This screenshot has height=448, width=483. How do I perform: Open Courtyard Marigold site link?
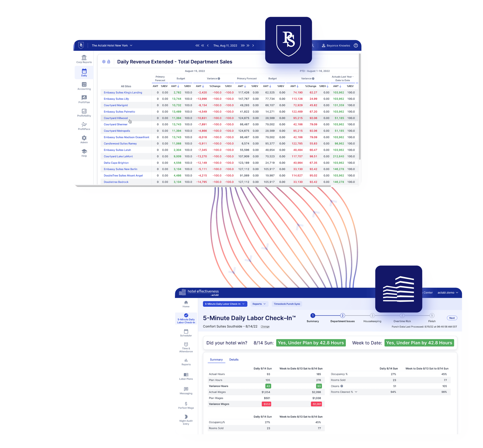point(115,105)
